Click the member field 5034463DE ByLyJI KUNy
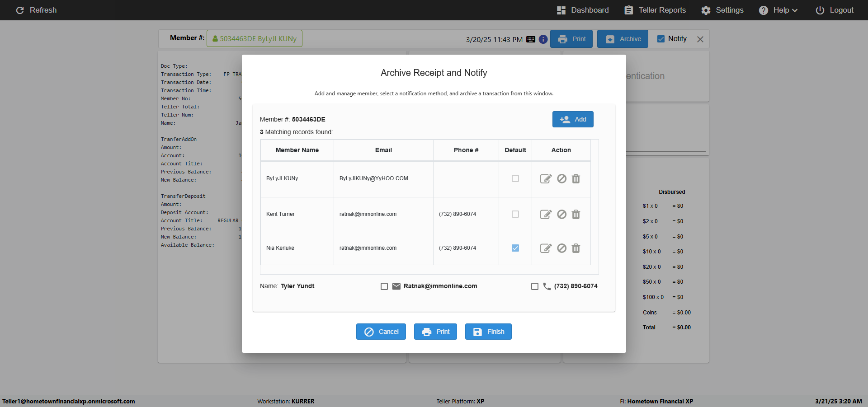 coord(255,38)
